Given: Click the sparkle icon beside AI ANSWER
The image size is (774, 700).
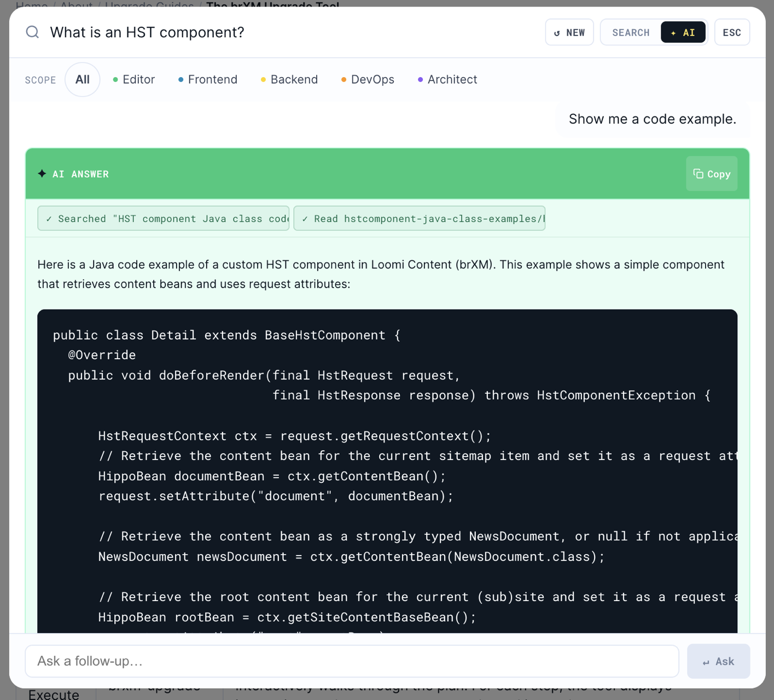Looking at the screenshot, I should 42,174.
